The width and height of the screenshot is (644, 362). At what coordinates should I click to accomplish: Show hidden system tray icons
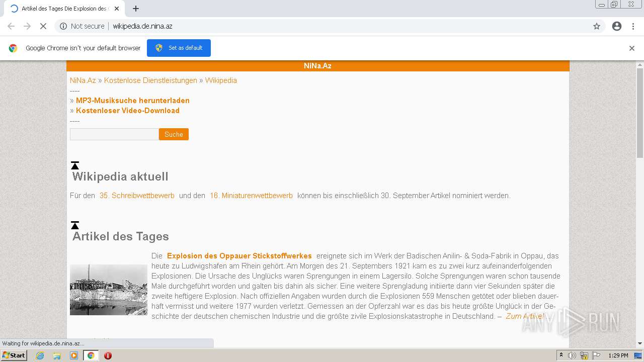561,355
